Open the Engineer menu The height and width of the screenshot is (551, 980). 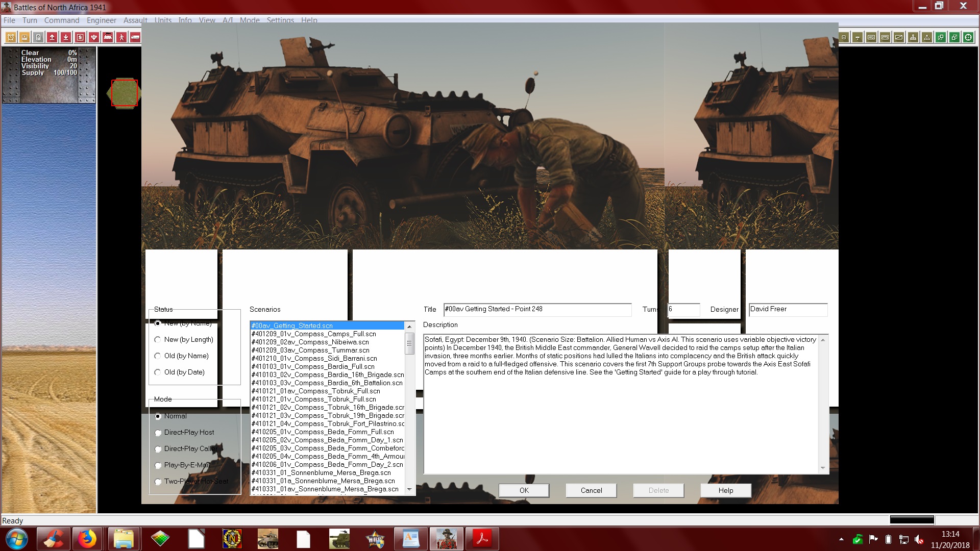102,20
